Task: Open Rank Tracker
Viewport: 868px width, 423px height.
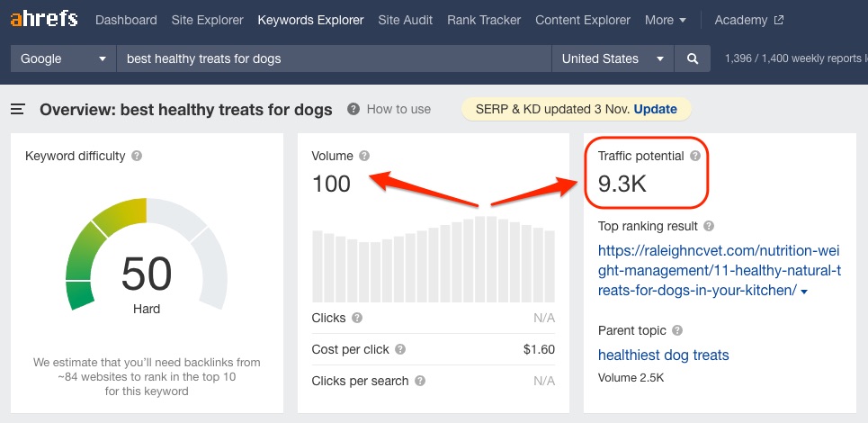Action: [x=484, y=21]
